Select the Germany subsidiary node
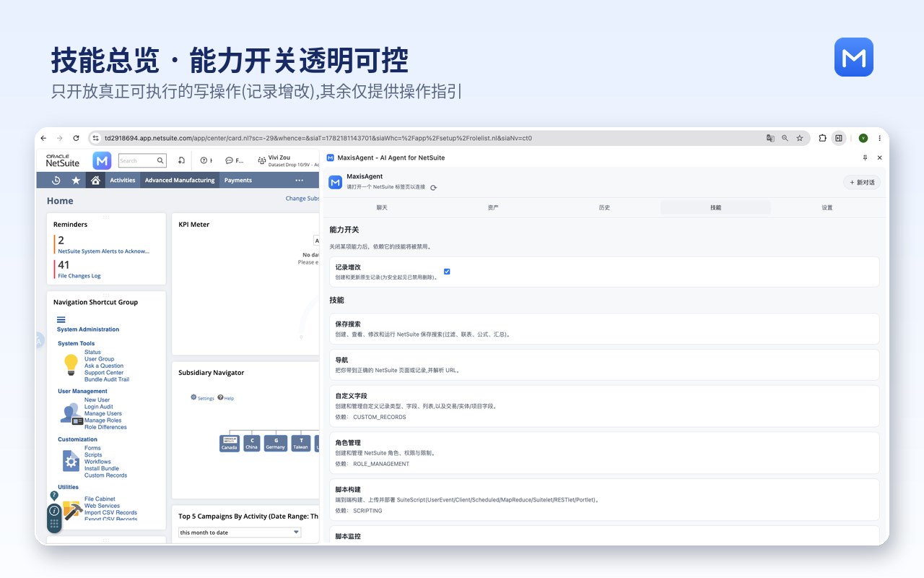 pyautogui.click(x=276, y=444)
